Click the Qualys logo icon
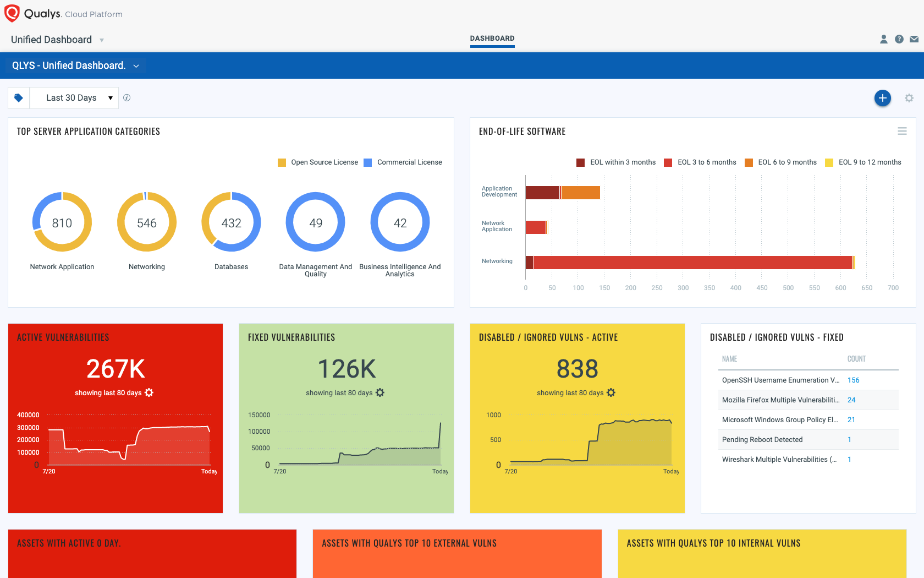 pos(12,12)
